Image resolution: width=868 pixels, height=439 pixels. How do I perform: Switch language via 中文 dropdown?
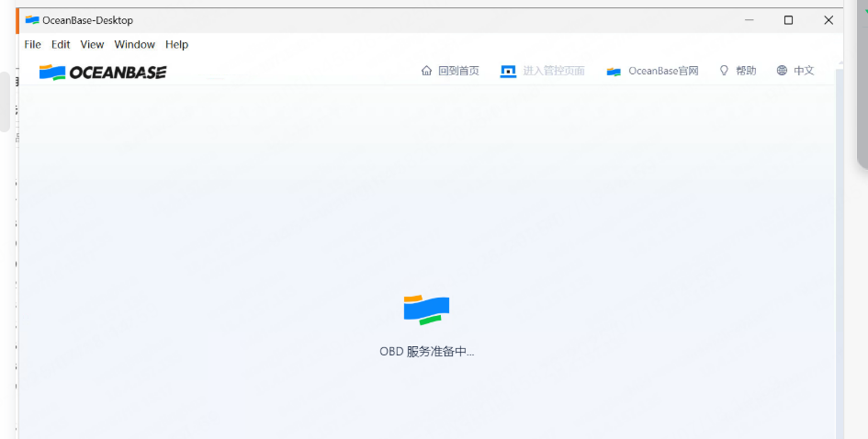coord(804,71)
